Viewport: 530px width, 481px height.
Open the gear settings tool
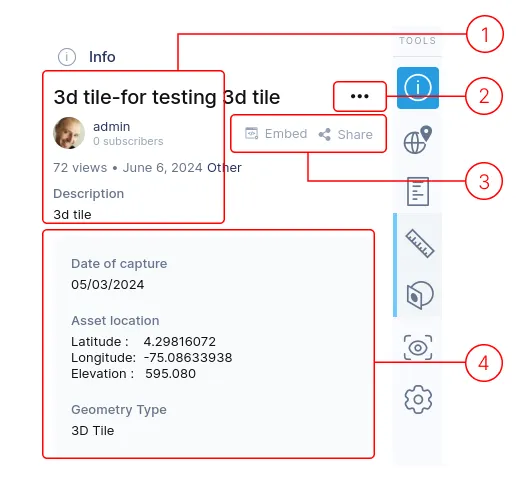[418, 400]
